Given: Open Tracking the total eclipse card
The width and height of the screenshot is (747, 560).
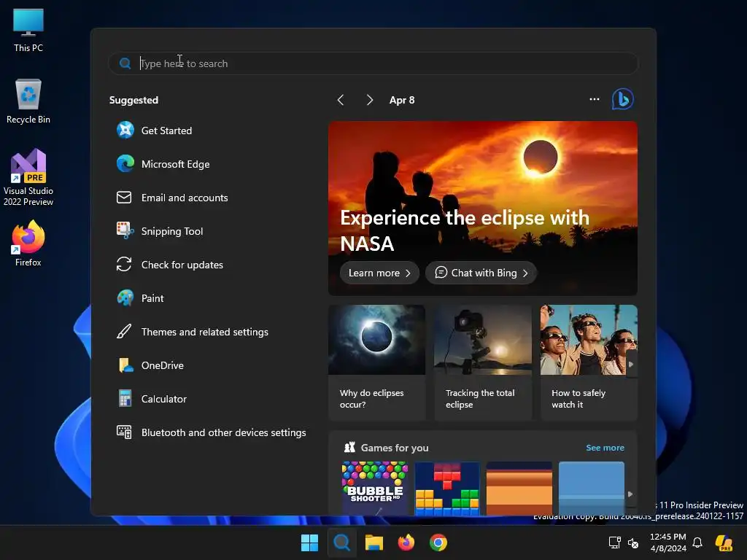Looking at the screenshot, I should (x=483, y=363).
